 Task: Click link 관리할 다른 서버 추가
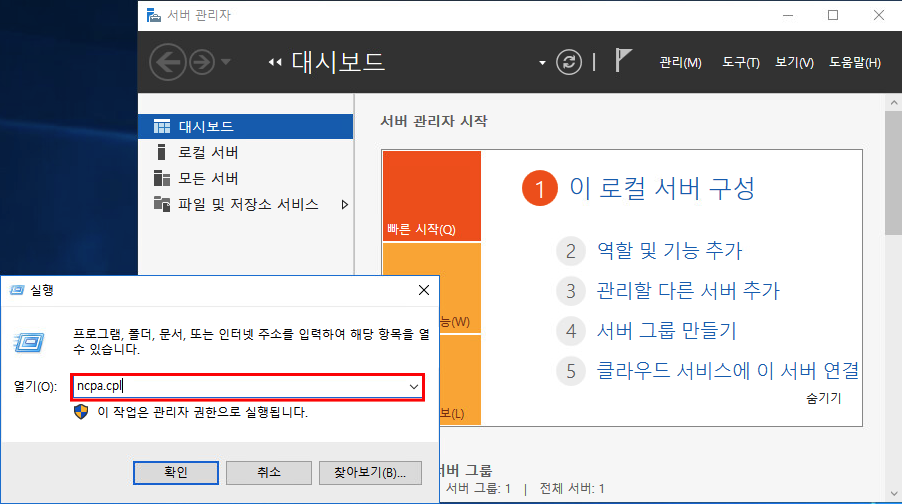(688, 291)
